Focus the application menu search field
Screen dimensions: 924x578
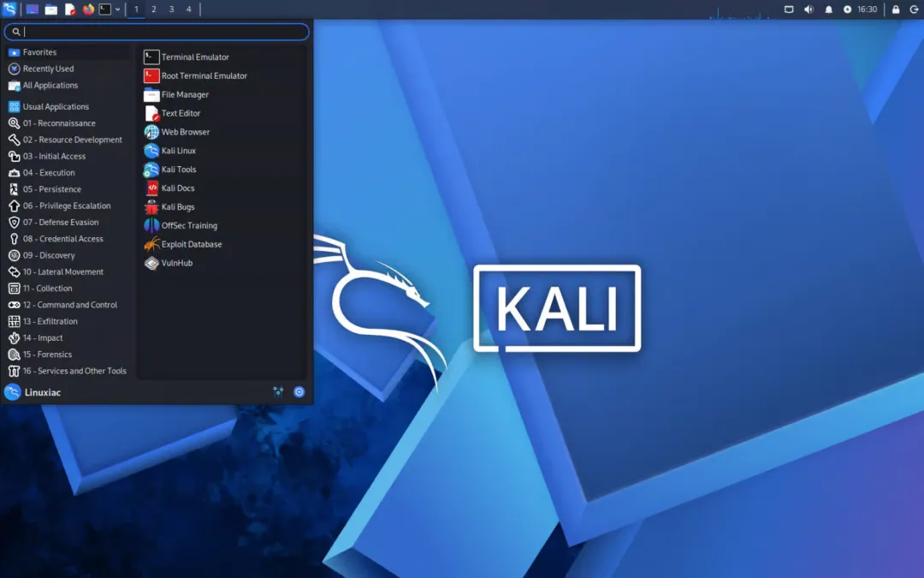tap(157, 32)
